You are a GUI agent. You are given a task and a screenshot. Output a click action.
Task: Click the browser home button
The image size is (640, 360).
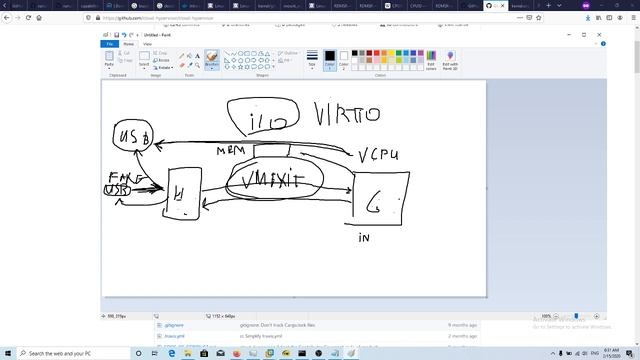(39, 18)
